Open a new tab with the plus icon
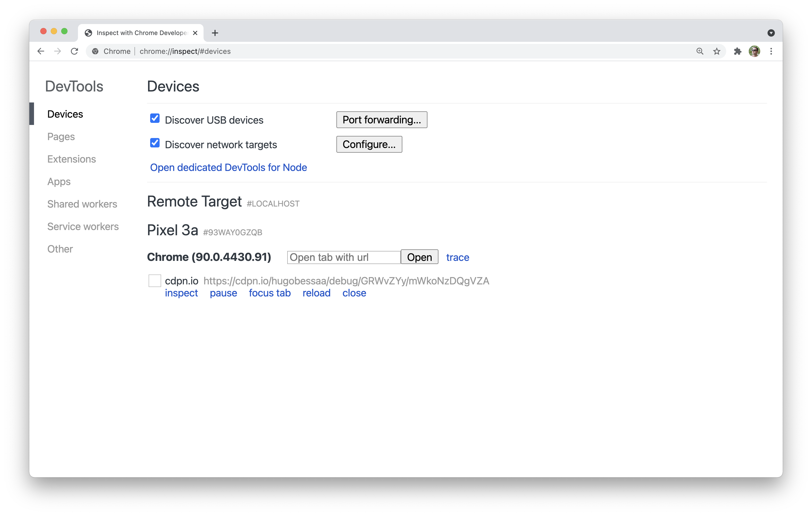 215,33
